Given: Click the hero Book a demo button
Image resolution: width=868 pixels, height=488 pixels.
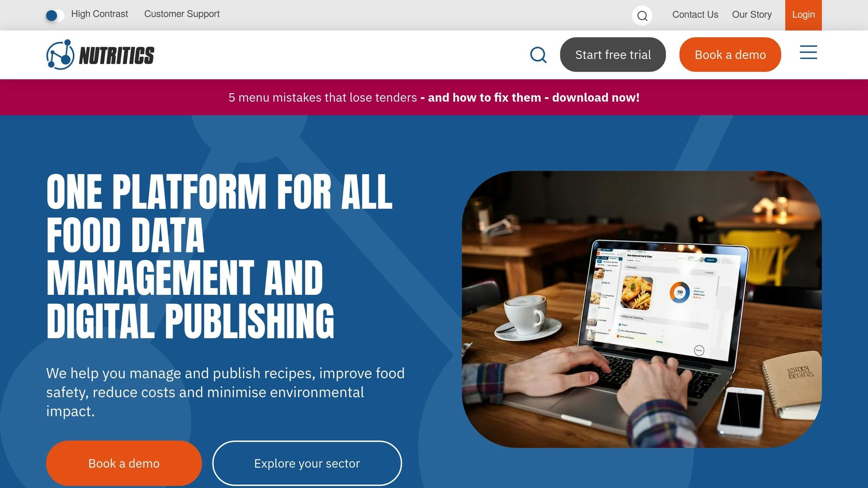Looking at the screenshot, I should tap(124, 463).
